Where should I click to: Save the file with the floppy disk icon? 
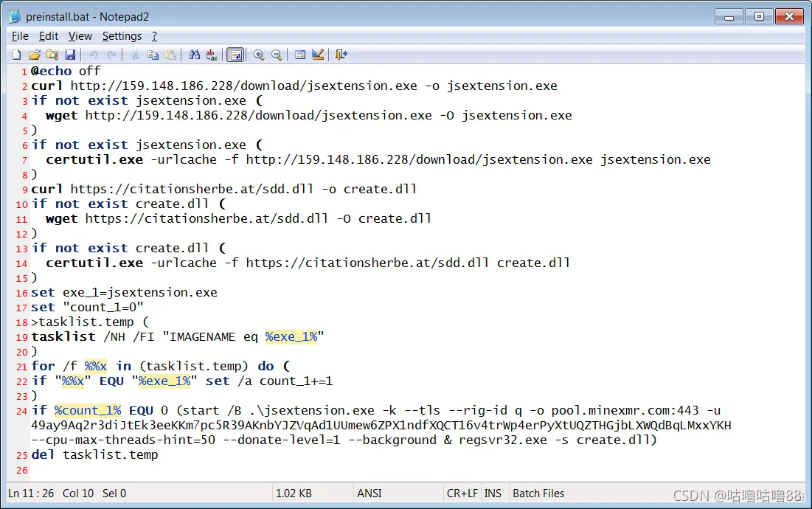[x=70, y=55]
